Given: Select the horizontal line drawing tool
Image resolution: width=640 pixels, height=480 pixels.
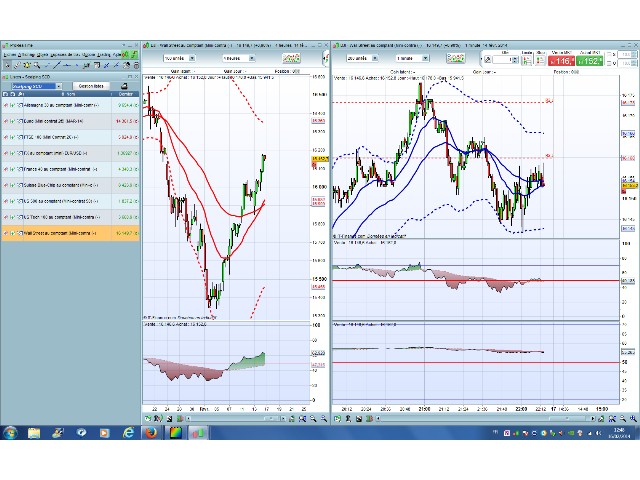Looking at the screenshot, I should [67, 65].
